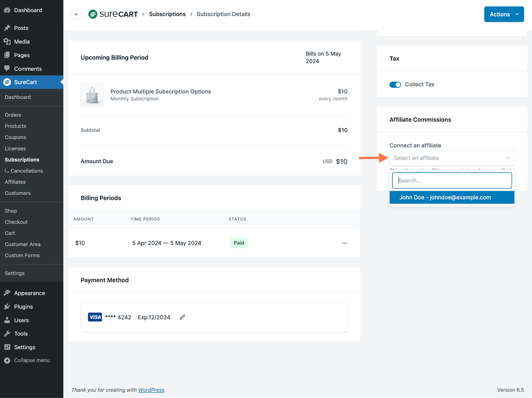Click the Comments speech bubble icon
The width and height of the screenshot is (532, 398).
7,69
